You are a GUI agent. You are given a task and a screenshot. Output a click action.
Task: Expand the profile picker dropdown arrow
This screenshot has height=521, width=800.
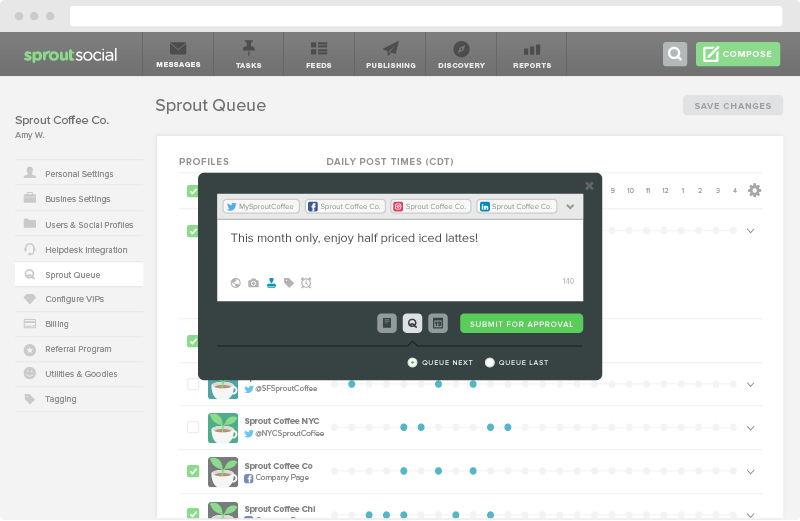[570, 207]
